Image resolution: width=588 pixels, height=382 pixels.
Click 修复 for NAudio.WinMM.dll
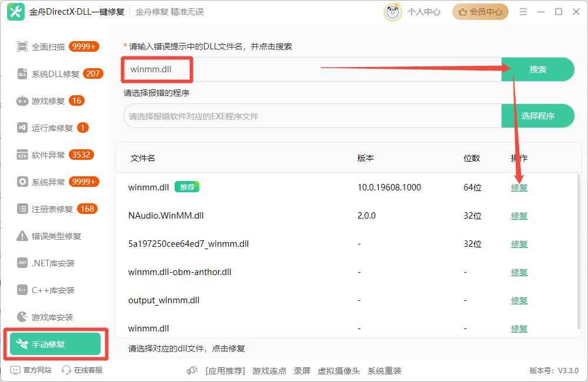[519, 216]
